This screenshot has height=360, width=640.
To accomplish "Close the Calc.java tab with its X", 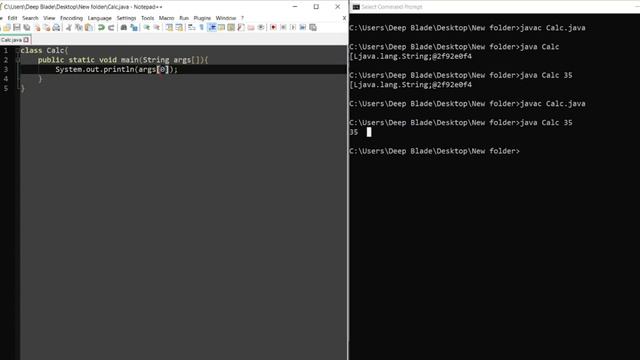I will (x=26, y=40).
